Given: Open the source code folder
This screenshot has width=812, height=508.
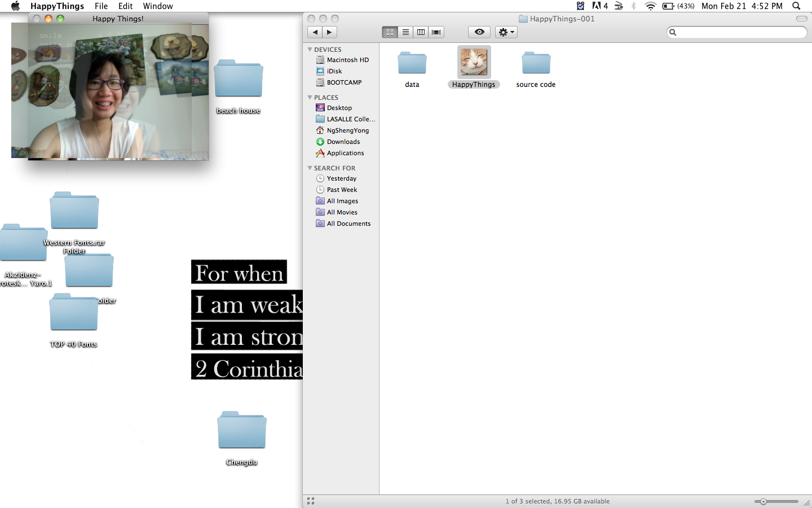Looking at the screenshot, I should (536, 63).
